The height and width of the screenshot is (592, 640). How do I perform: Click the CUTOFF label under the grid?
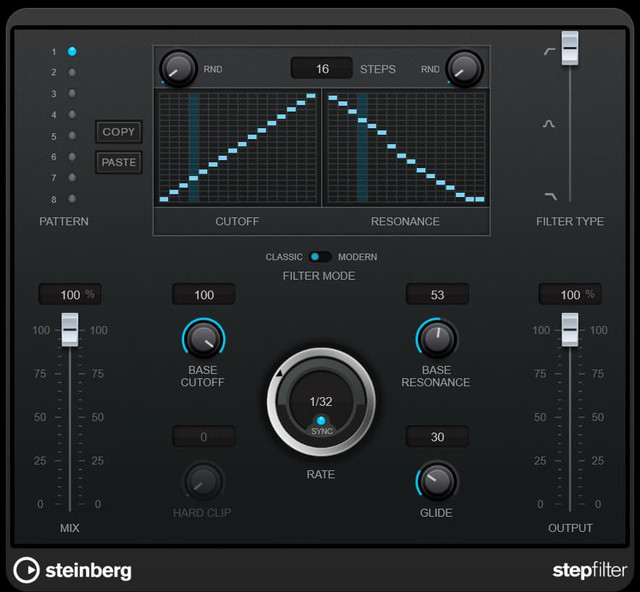click(x=237, y=221)
